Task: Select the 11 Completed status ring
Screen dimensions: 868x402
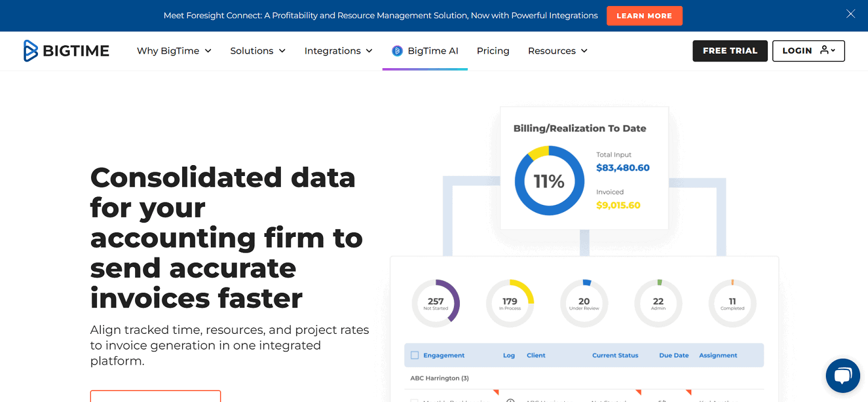Action: tap(732, 303)
